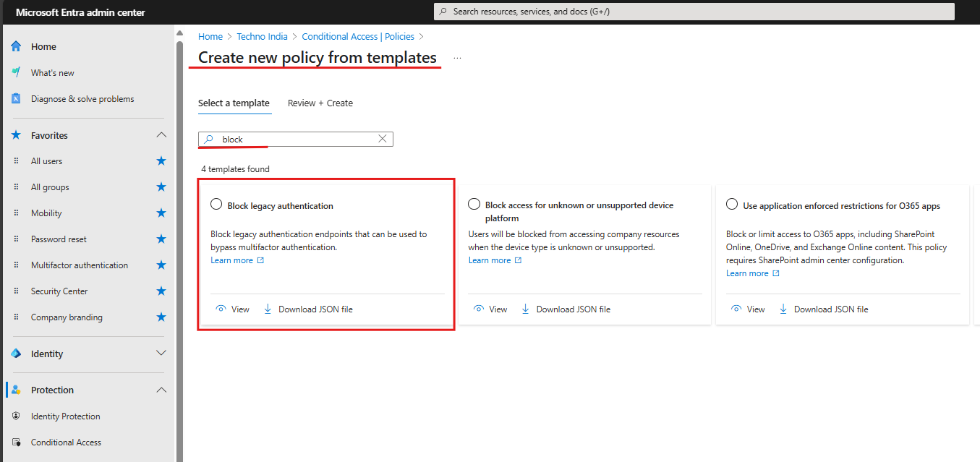Viewport: 980px width, 462px height.
Task: Collapse the Favorites section
Action: pyautogui.click(x=161, y=135)
